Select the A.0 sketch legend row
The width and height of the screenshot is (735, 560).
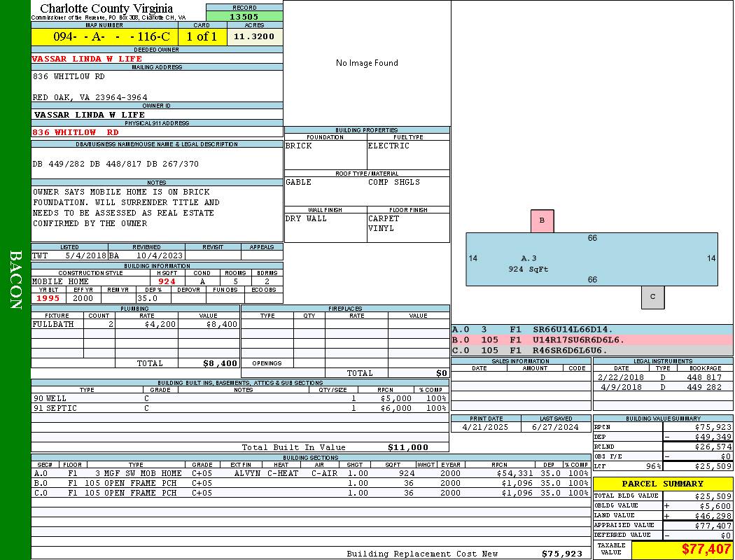tap(591, 329)
